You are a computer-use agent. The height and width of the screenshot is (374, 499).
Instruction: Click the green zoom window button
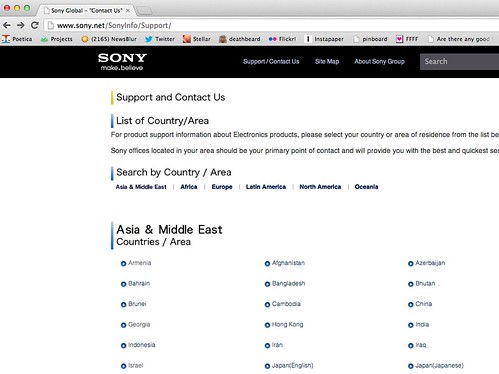pyautogui.click(x=27, y=8)
